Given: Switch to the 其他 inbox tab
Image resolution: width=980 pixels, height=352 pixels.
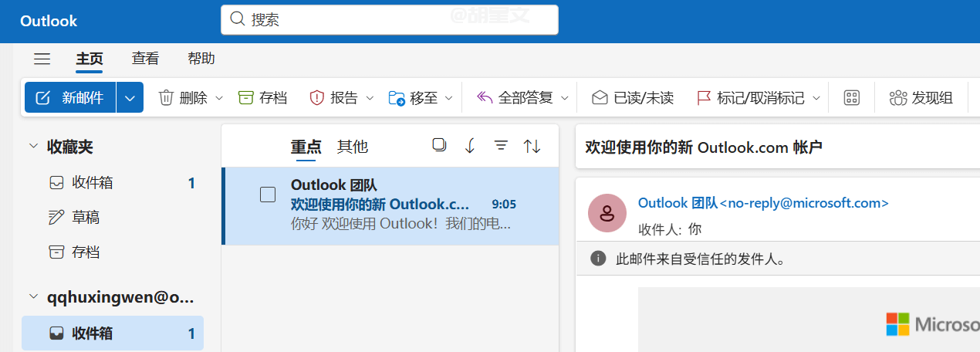Looking at the screenshot, I should (x=353, y=147).
